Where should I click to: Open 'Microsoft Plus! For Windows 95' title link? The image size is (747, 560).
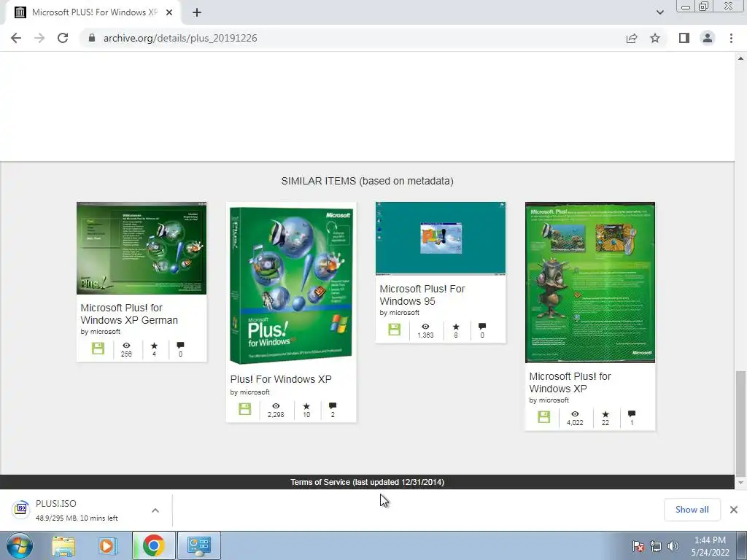422,295
